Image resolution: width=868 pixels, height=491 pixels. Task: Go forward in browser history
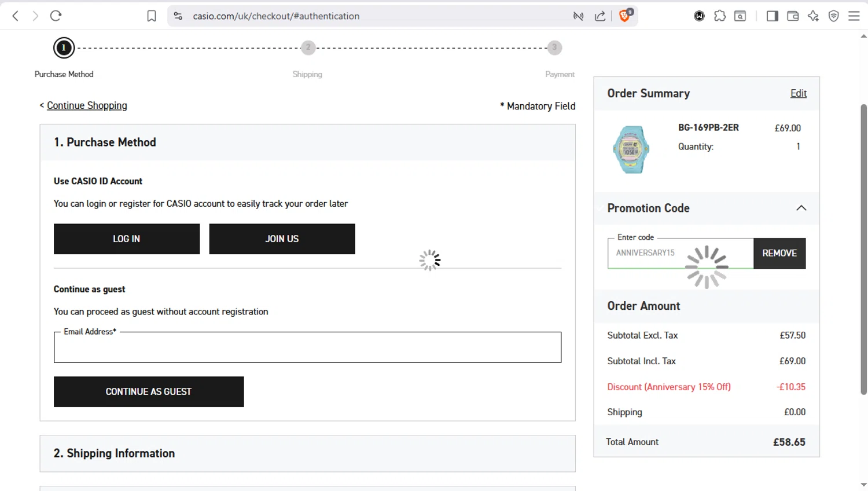coord(35,16)
